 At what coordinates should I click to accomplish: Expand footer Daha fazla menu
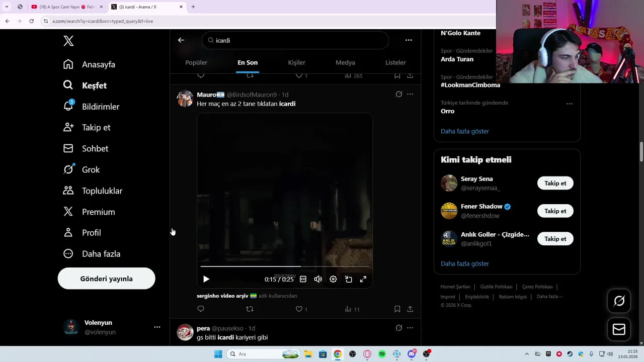pyautogui.click(x=550, y=297)
